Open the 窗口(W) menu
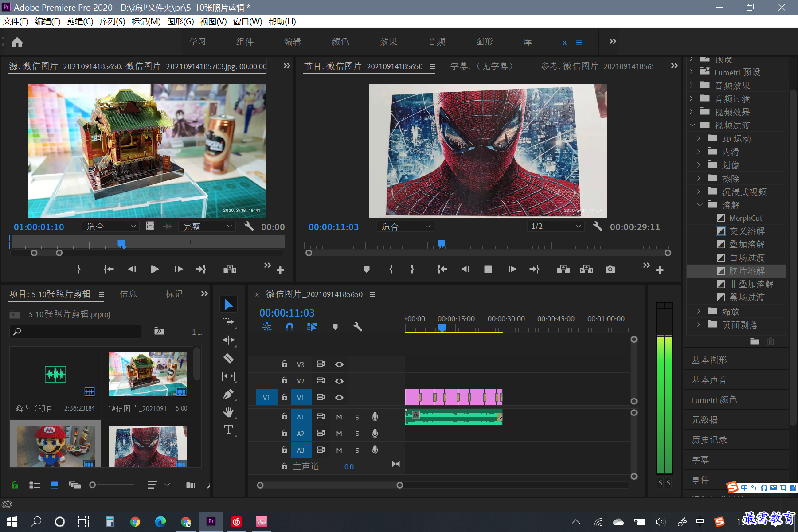Viewport: 798px width, 532px height. tap(247, 22)
